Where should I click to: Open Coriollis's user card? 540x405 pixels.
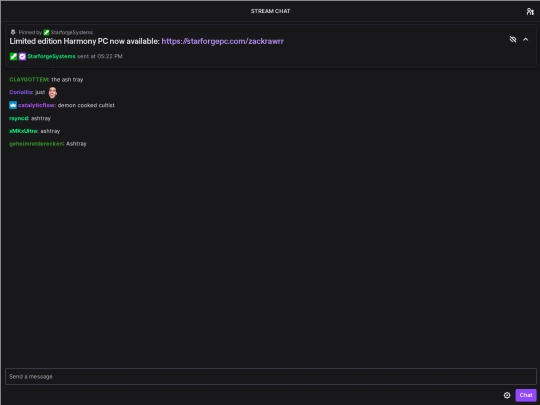(21, 92)
